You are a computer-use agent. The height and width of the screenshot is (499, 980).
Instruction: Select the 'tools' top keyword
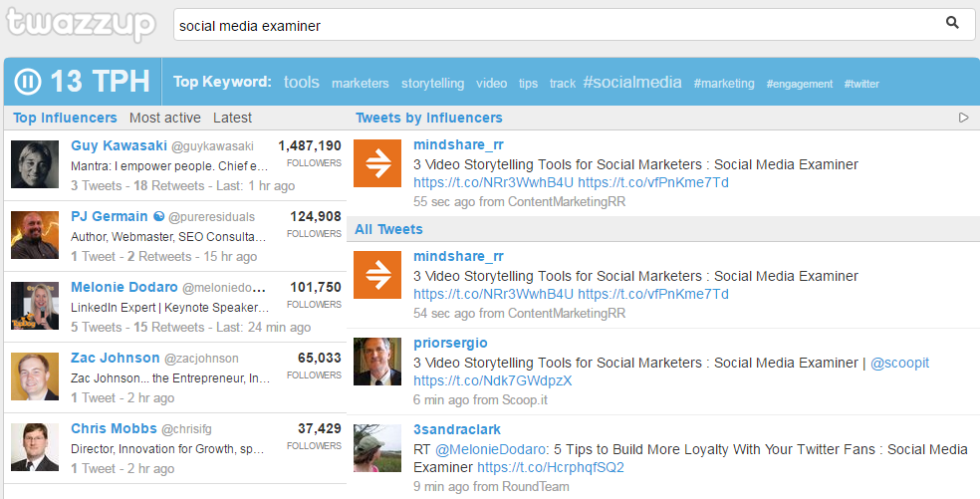301,82
